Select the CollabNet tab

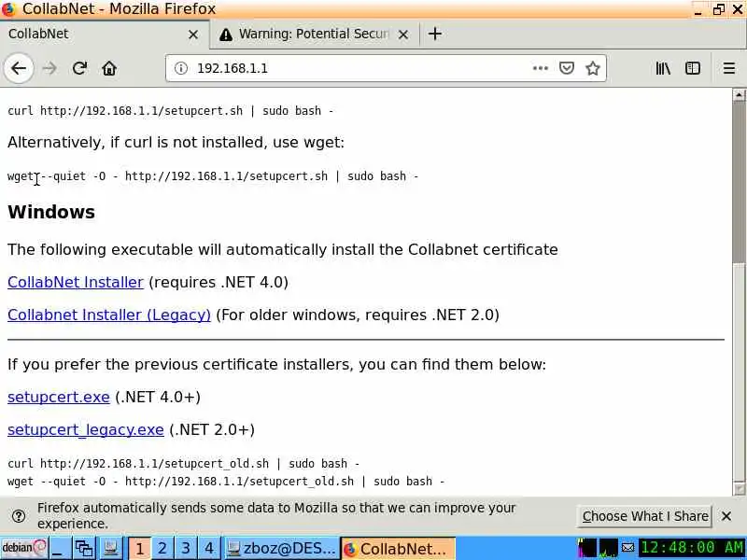tap(104, 35)
